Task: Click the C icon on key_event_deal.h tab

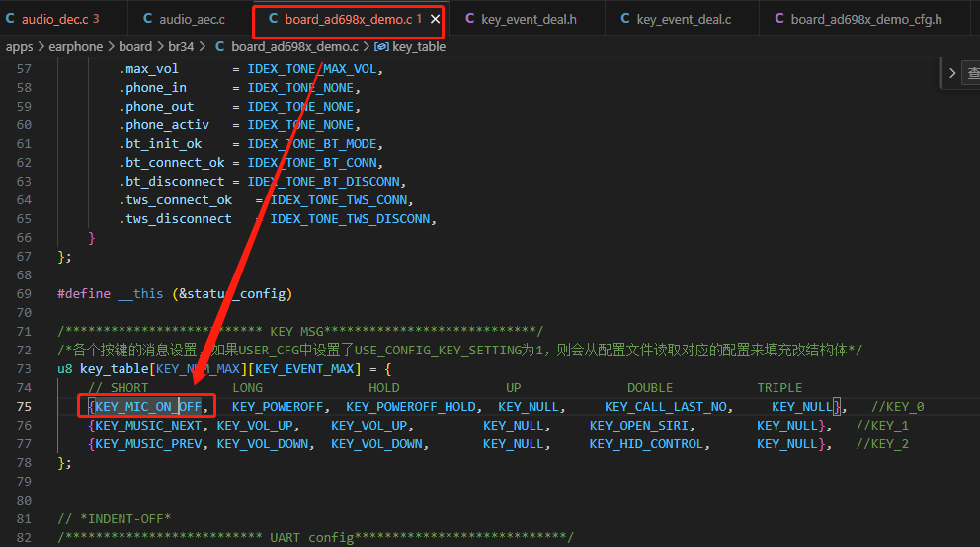Action: click(470, 19)
